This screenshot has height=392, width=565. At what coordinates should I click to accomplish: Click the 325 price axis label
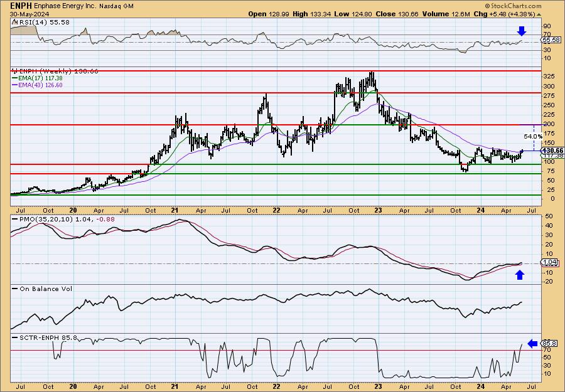[x=549, y=77]
